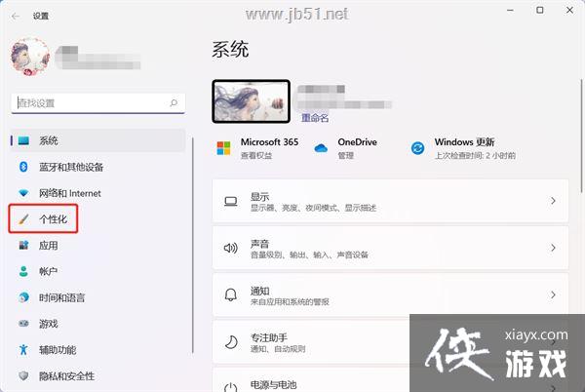585x392 pixels.
Task: Maximize the Settings window
Action: click(x=540, y=10)
